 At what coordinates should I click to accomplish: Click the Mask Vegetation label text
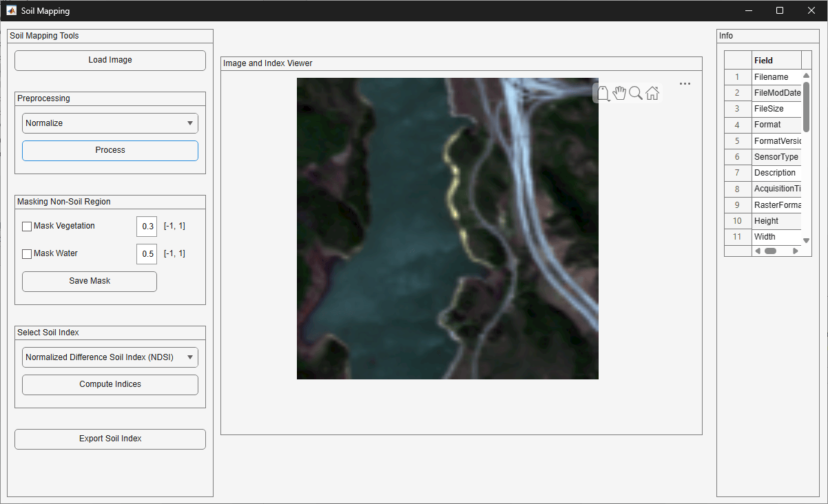[x=64, y=226]
